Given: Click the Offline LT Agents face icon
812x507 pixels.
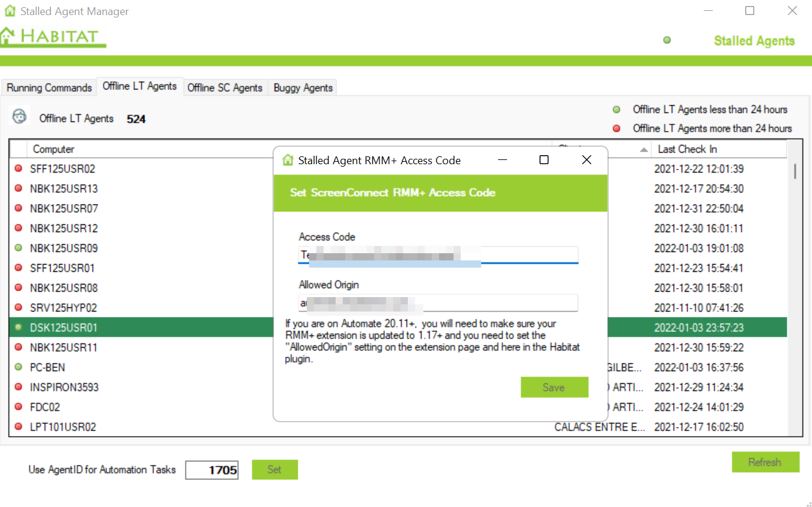Looking at the screenshot, I should [20, 115].
